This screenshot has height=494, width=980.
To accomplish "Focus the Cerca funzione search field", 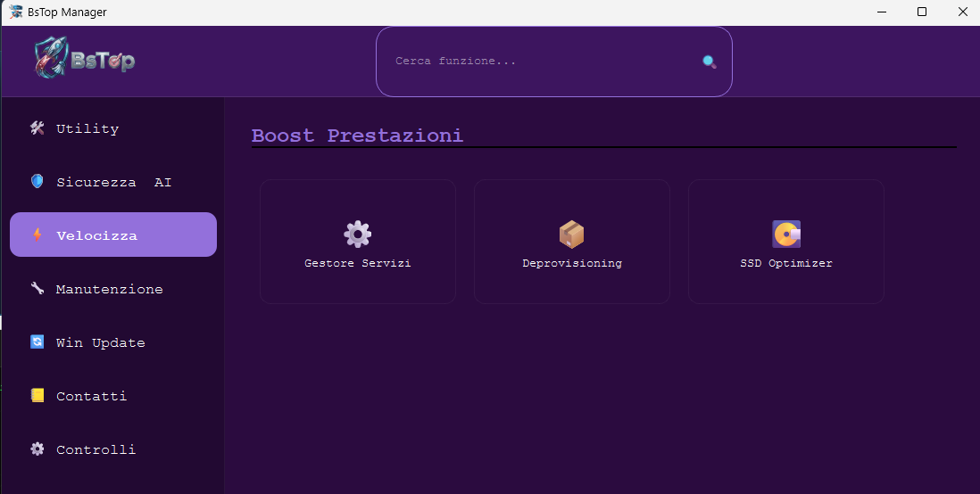I will pyautogui.click(x=536, y=62).
